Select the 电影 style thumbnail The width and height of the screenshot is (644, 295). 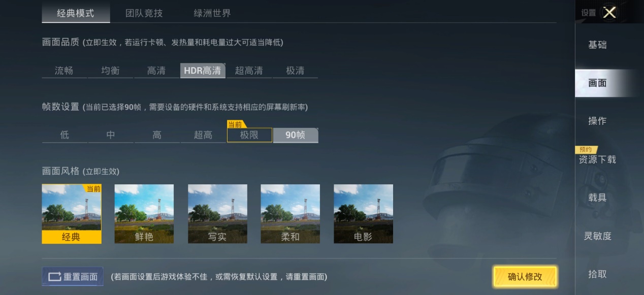tap(363, 214)
